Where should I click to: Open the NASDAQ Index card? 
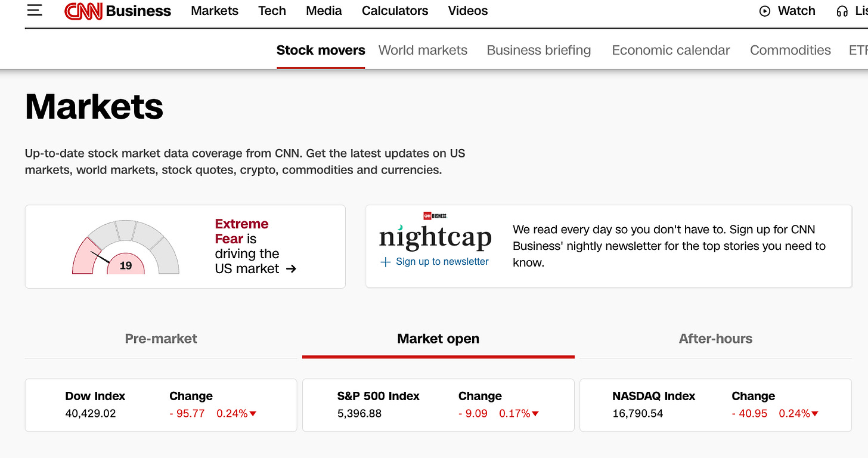coord(715,405)
